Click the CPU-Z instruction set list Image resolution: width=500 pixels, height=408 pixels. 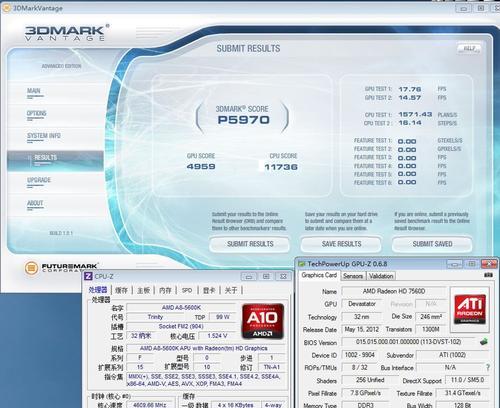coord(206,380)
